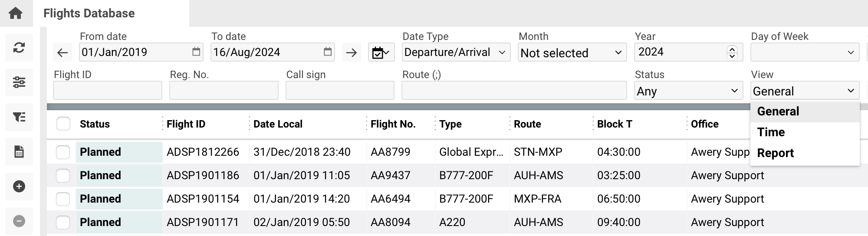
Task: Click the Flight ID filter input field
Action: pyautogui.click(x=108, y=90)
